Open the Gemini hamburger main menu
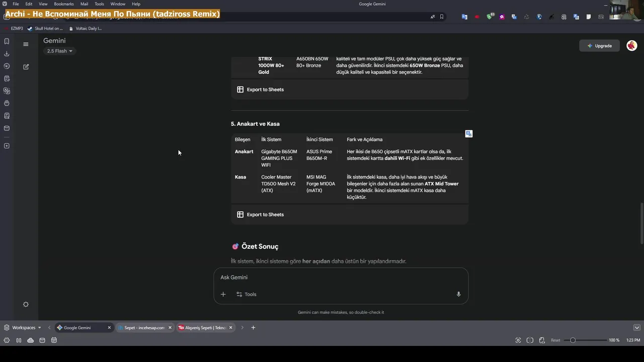Viewport: 644px width, 362px height. coord(26,44)
